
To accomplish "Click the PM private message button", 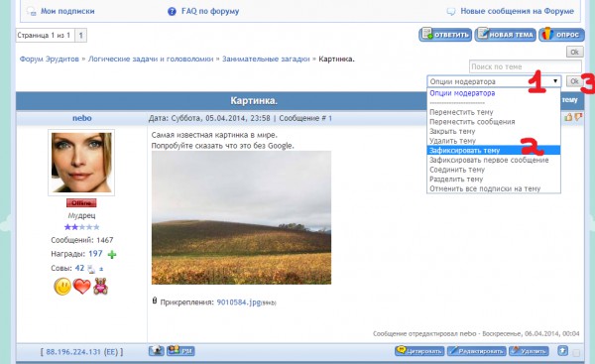I will (x=181, y=351).
